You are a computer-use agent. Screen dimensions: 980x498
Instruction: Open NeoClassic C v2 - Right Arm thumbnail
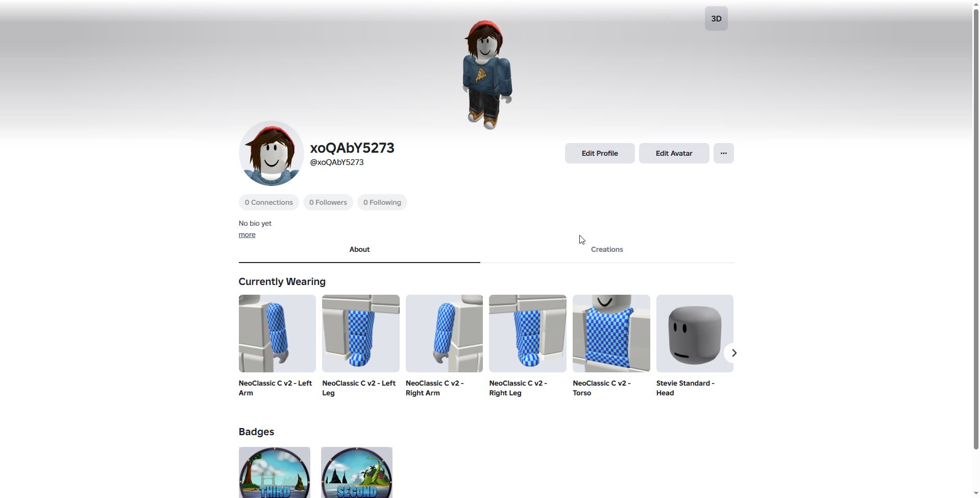coord(444,334)
